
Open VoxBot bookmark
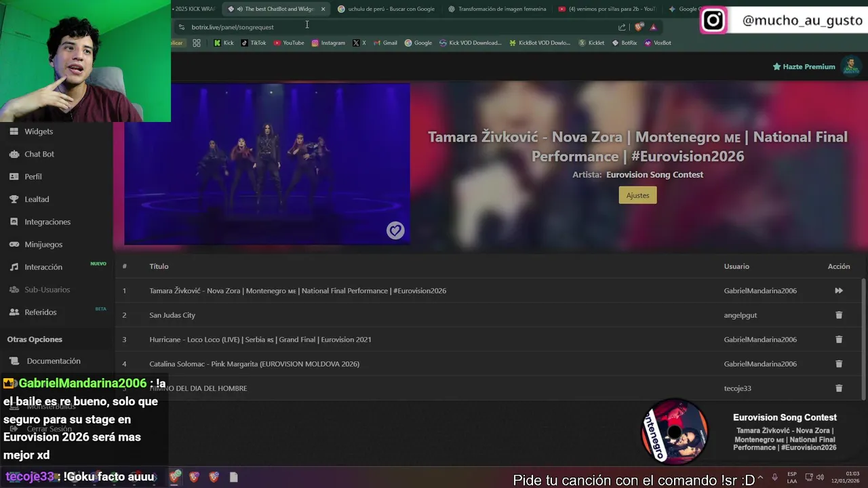(x=658, y=43)
